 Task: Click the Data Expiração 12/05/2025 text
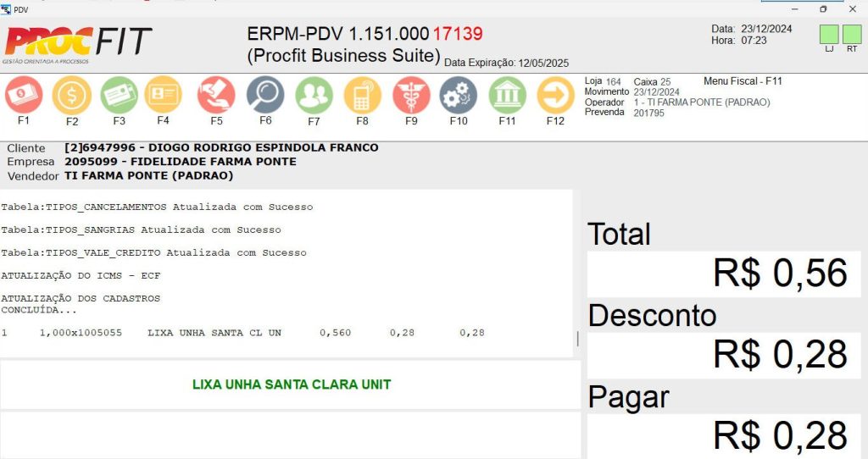507,63
